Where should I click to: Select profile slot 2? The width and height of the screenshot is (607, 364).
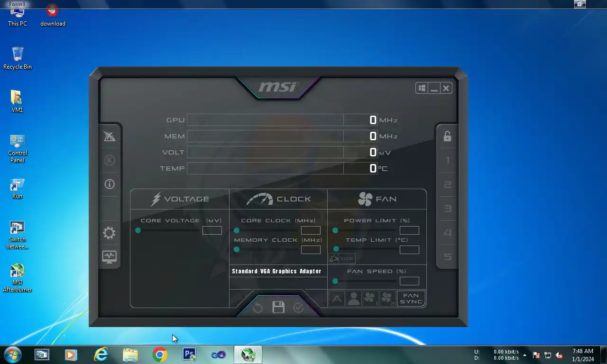[x=447, y=184]
